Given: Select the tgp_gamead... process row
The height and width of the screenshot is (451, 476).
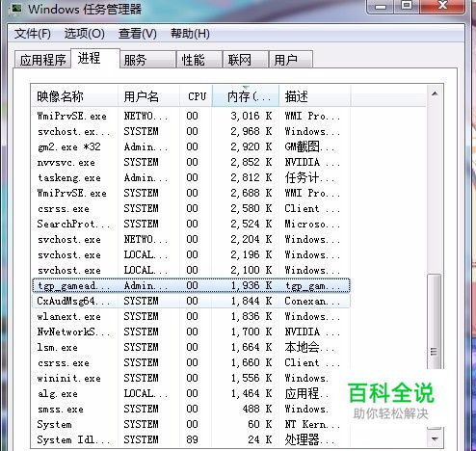Looking at the screenshot, I should tap(191, 285).
